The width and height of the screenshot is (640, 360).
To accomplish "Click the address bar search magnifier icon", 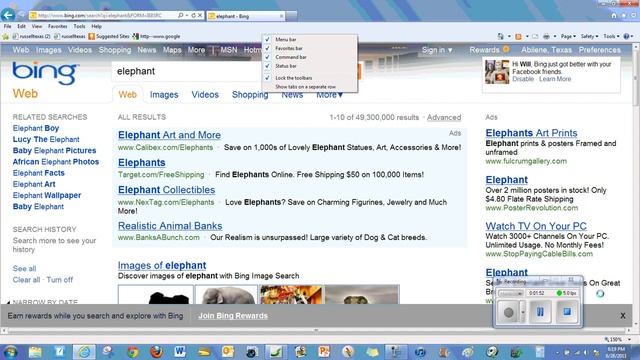I will pos(180,16).
